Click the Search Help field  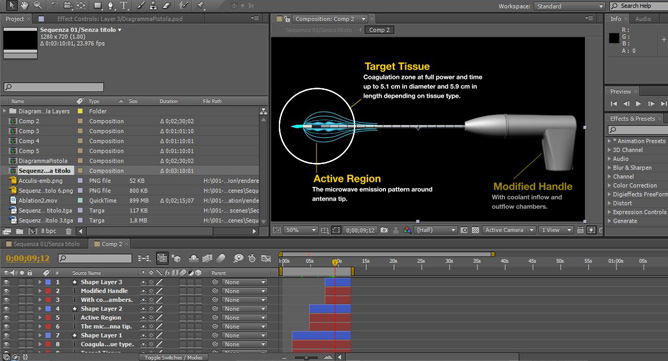[639, 6]
